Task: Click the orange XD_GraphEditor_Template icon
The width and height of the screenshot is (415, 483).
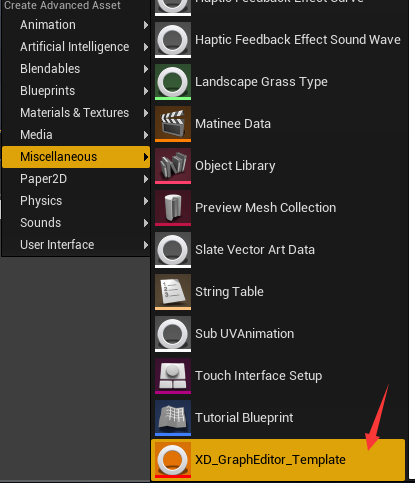Action: coord(173,460)
